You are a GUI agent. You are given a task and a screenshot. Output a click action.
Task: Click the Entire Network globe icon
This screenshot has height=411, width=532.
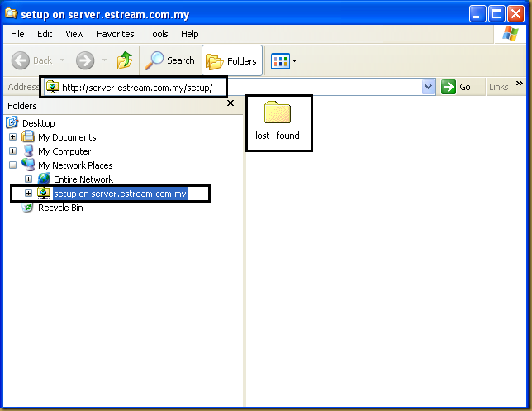[44, 179]
